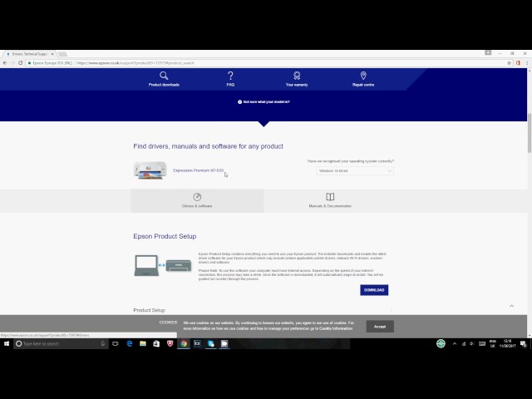Switch to the Drivers, Technical Support browser tab
532x399 pixels.
point(30,54)
